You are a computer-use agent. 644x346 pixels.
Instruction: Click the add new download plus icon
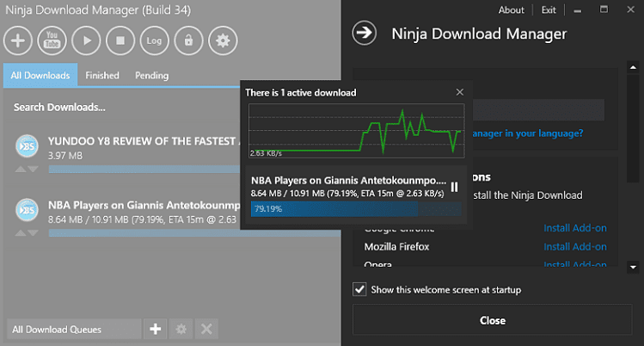click(x=18, y=40)
